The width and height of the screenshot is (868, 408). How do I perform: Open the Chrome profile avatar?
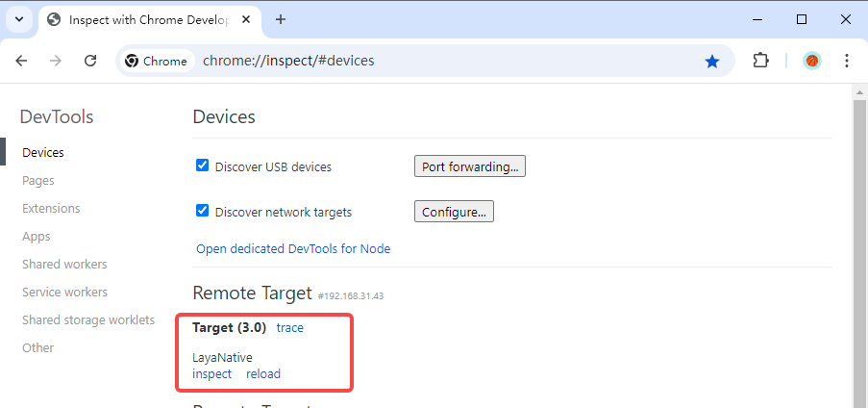[812, 61]
